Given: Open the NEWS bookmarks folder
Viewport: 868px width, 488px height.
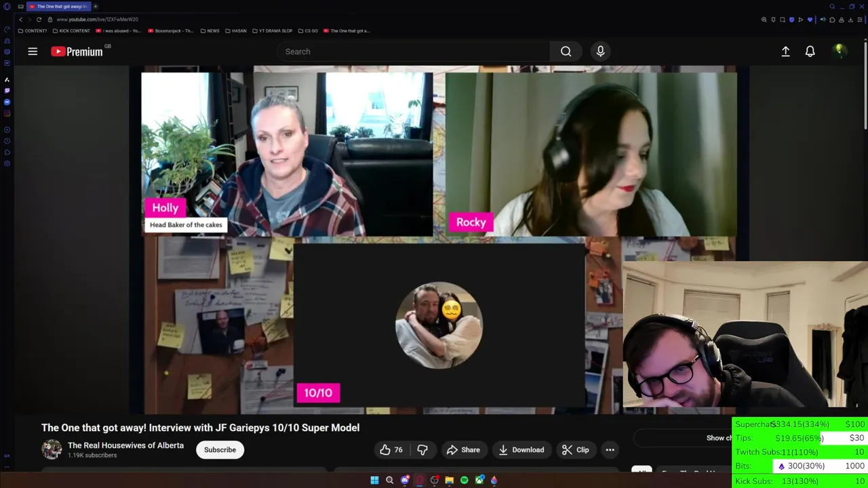Looking at the screenshot, I should pos(210,30).
